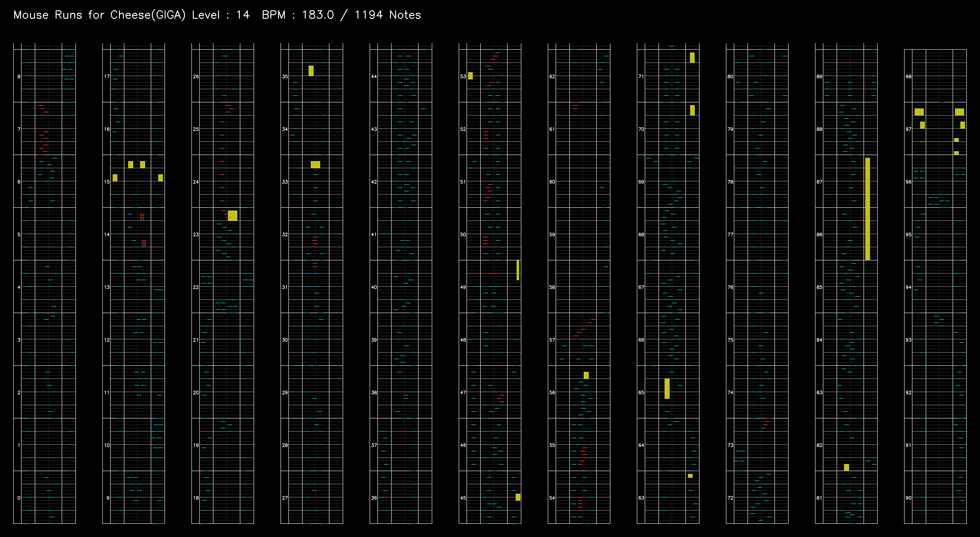The width and height of the screenshot is (980, 537).
Task: Select the yellow note in measure 71
Action: pos(692,57)
